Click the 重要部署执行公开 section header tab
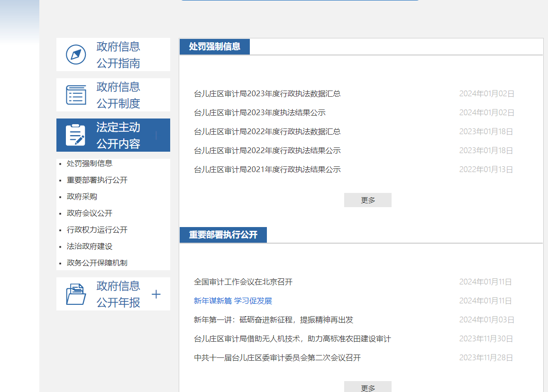 click(223, 235)
